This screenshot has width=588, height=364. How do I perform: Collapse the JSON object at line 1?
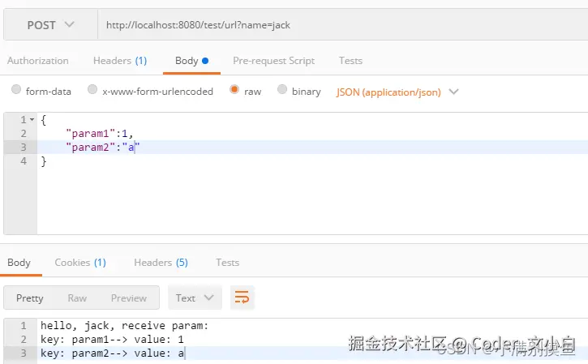point(32,120)
